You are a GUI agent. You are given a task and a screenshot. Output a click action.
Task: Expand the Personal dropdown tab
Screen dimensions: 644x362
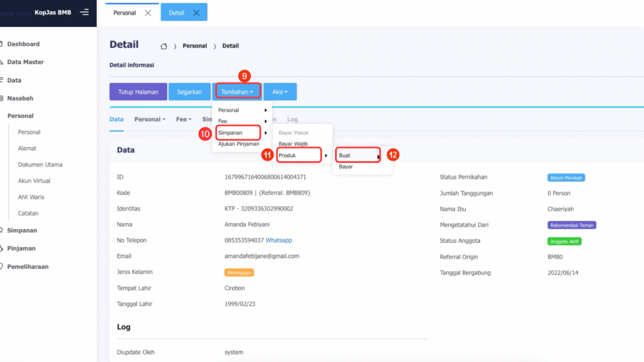click(x=150, y=119)
